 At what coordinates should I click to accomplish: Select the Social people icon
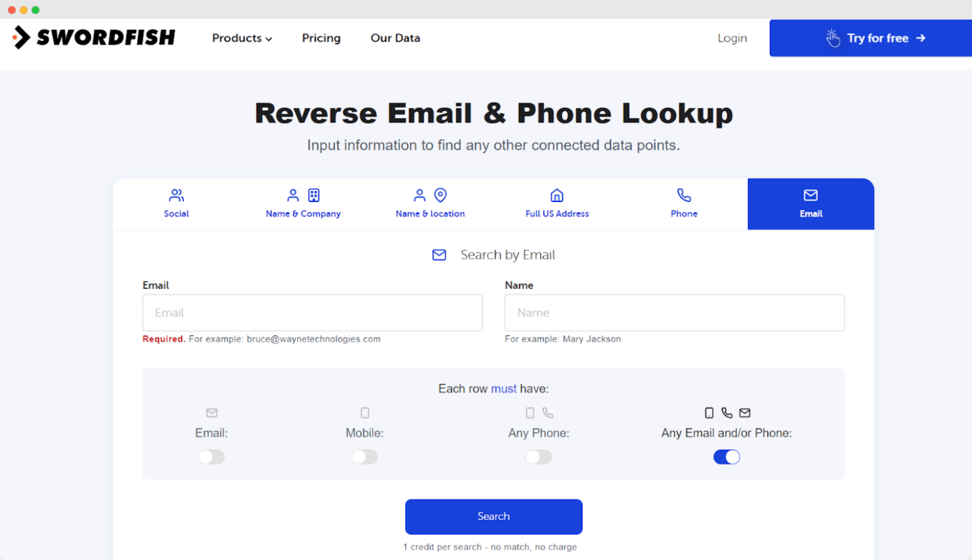pyautogui.click(x=176, y=195)
